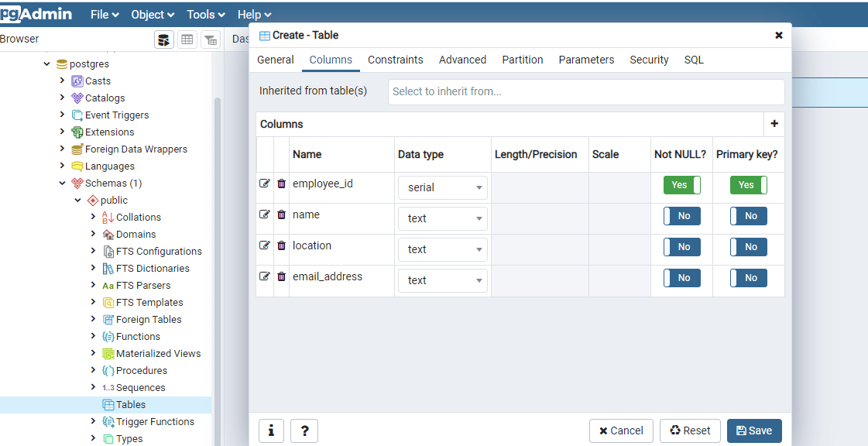Switch to the Advanced tab
Screen dimensions: 868x446
(462, 60)
